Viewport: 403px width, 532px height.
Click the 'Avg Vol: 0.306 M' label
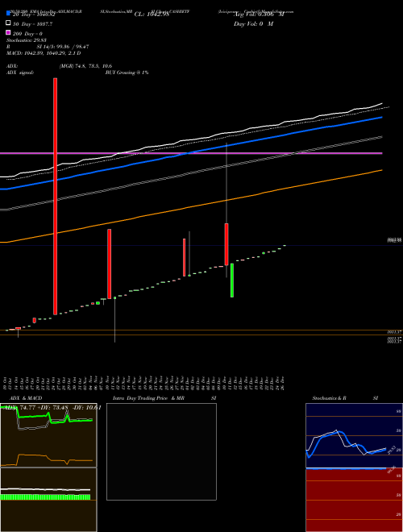(x=259, y=15)
